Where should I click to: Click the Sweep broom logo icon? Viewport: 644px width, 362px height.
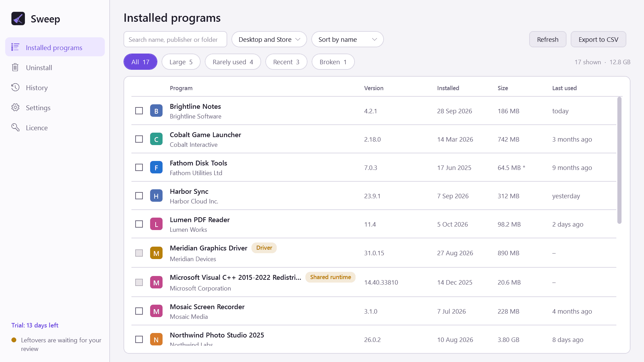point(18,19)
